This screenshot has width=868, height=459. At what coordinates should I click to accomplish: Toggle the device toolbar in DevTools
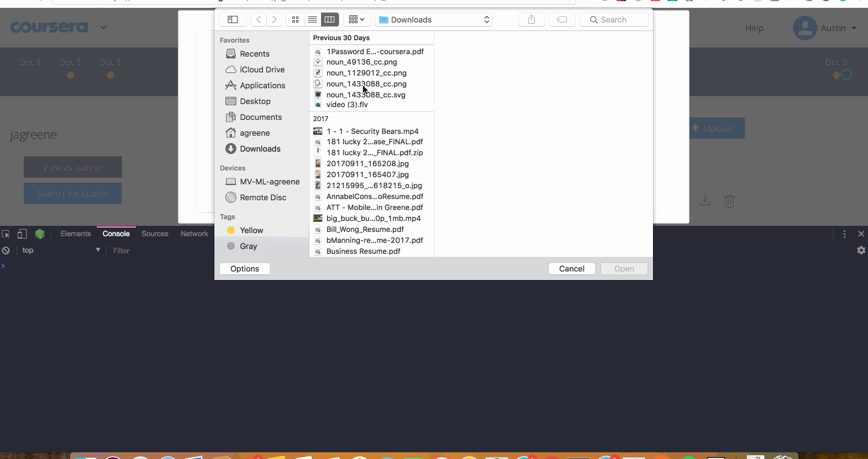tap(22, 233)
